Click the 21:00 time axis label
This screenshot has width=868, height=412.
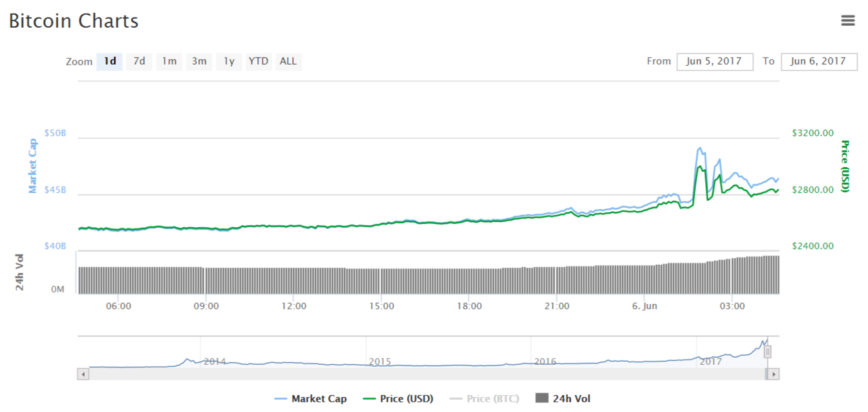coord(556,306)
